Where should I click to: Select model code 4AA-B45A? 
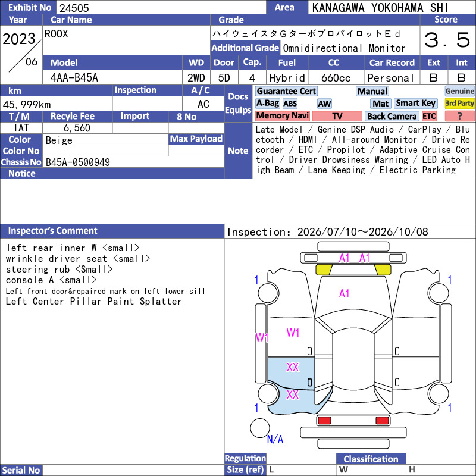pyautogui.click(x=74, y=78)
